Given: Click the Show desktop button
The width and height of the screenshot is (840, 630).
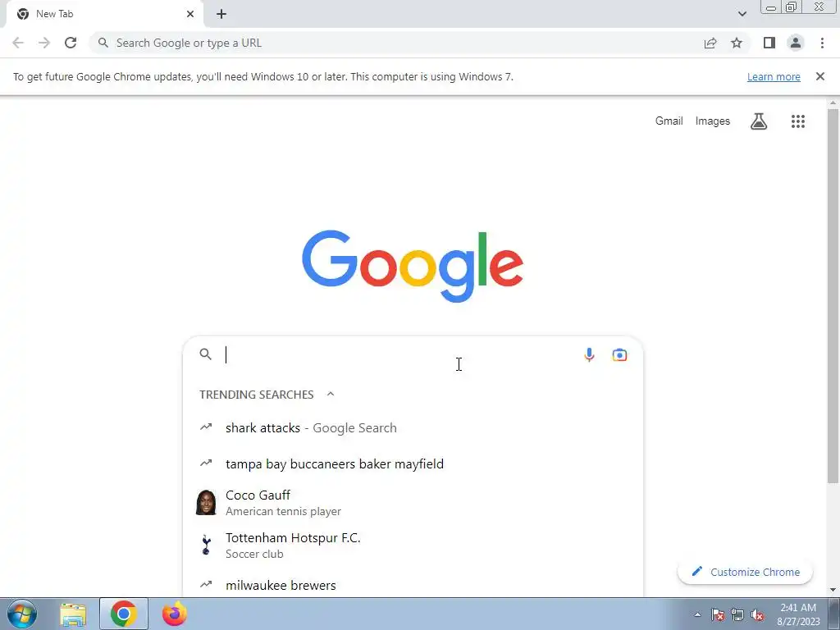Looking at the screenshot, I should pos(834,614).
